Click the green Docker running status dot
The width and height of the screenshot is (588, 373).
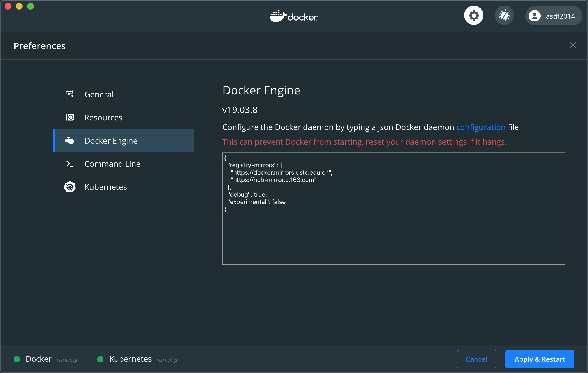pyautogui.click(x=17, y=359)
